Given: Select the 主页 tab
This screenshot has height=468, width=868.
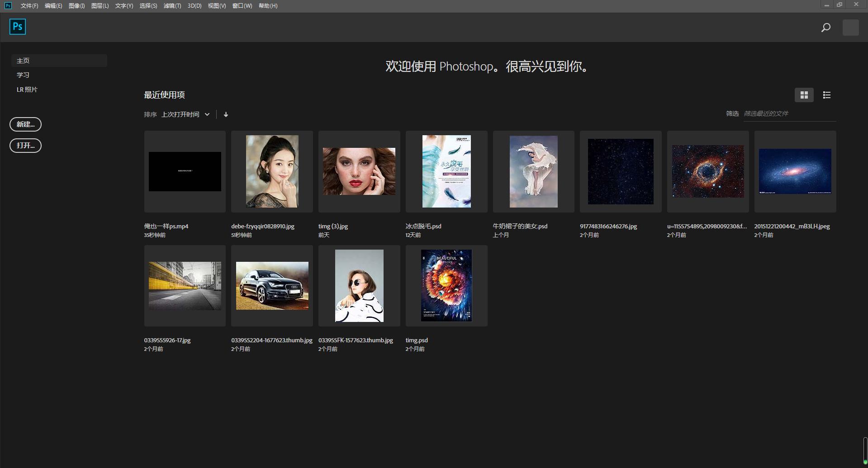Looking at the screenshot, I should 23,60.
